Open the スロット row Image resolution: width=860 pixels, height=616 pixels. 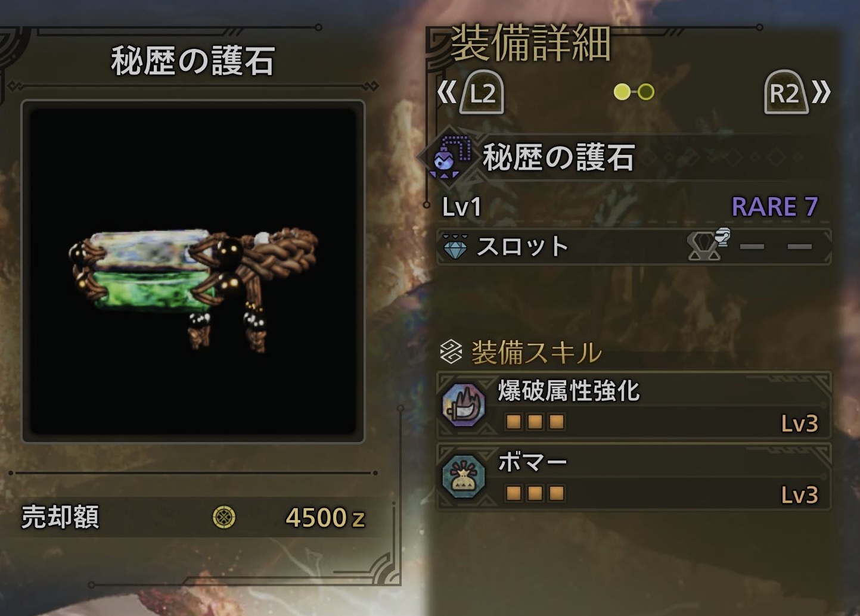(634, 246)
